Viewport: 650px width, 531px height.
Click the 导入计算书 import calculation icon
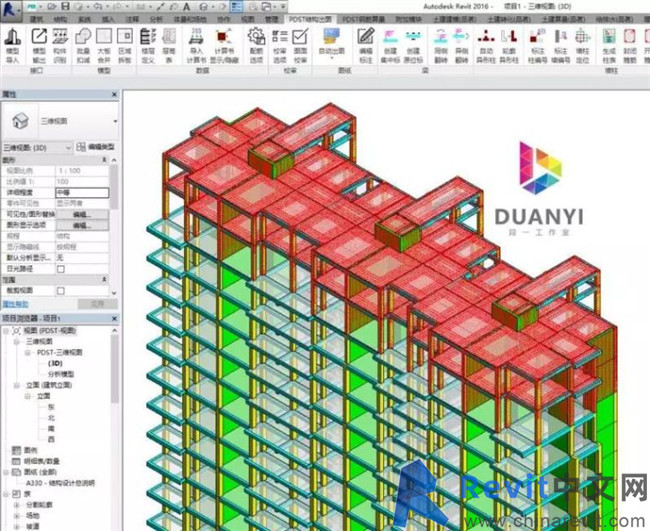[x=196, y=36]
